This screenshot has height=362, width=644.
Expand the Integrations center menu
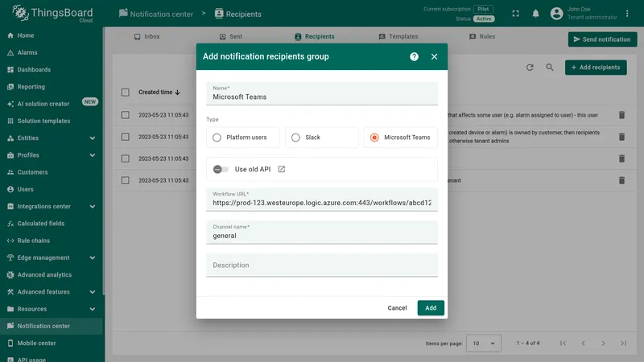tap(52, 207)
